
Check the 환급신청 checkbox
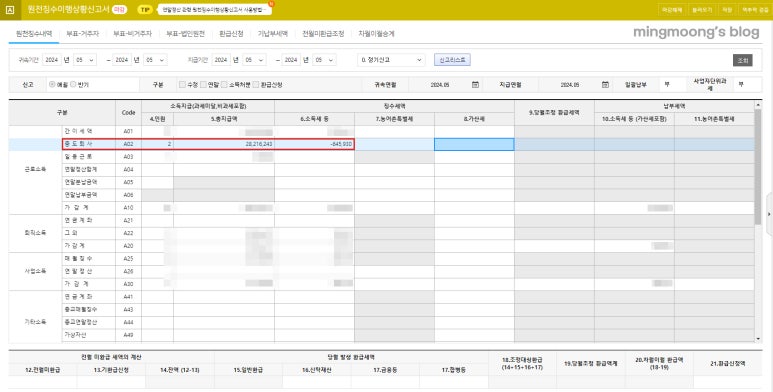255,85
